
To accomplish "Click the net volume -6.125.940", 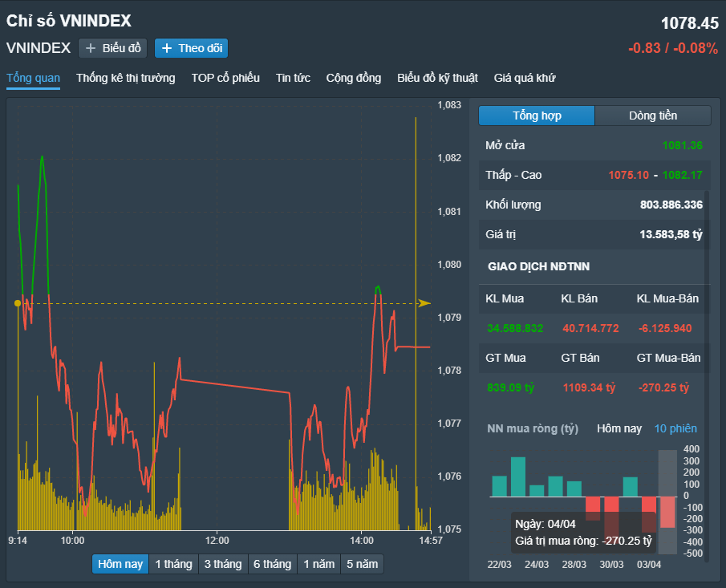I will point(665,328).
